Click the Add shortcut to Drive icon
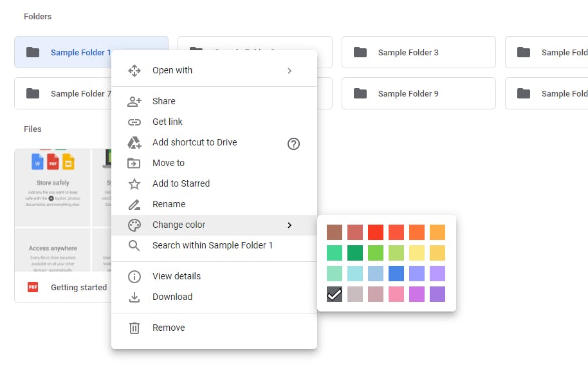 [x=134, y=142]
